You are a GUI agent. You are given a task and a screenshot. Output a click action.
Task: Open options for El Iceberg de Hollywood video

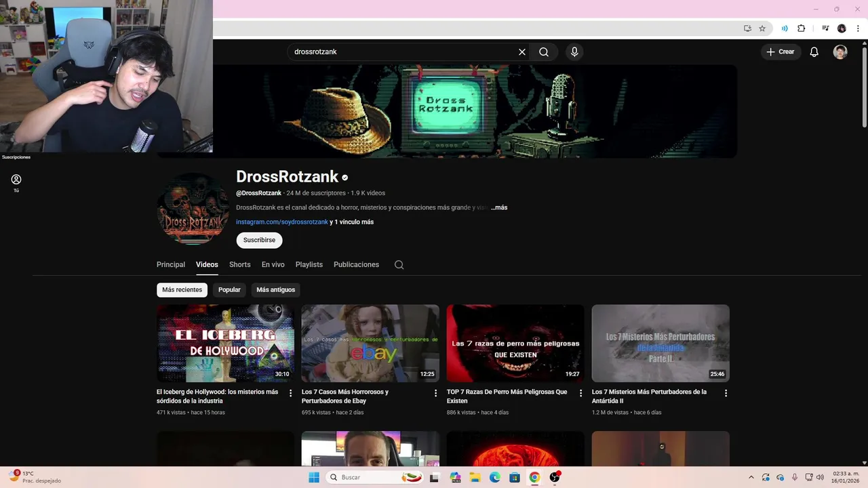pos(291,393)
